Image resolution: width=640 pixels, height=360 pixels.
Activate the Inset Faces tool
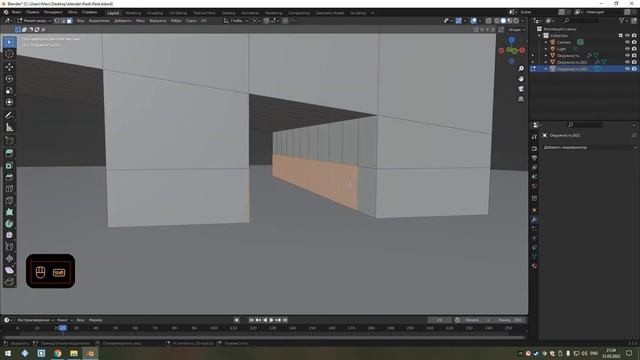click(x=9, y=165)
